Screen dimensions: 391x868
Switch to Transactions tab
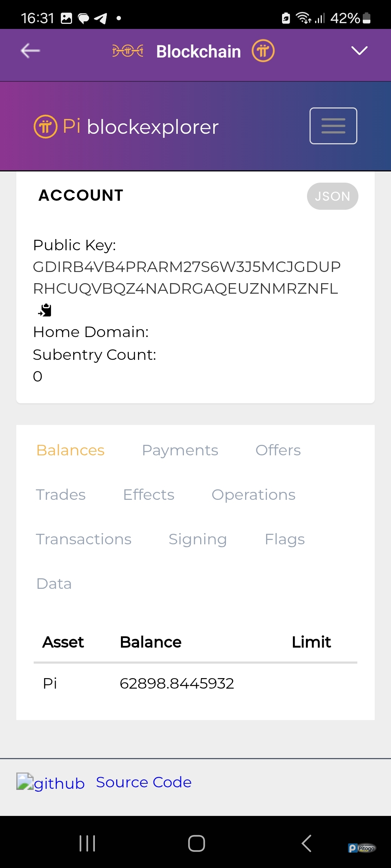(84, 539)
